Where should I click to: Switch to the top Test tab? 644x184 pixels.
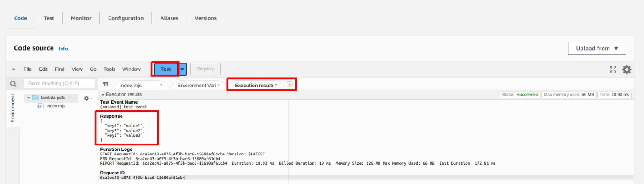coord(49,18)
